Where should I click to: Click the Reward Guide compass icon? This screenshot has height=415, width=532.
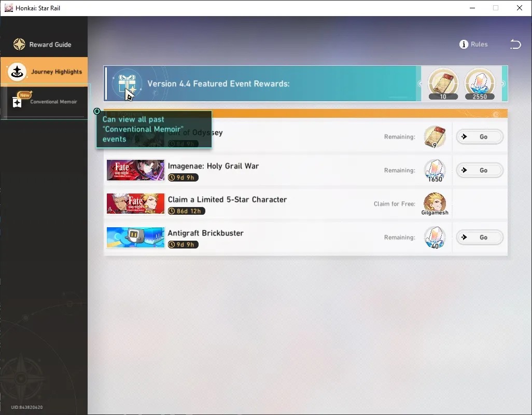pyautogui.click(x=19, y=45)
